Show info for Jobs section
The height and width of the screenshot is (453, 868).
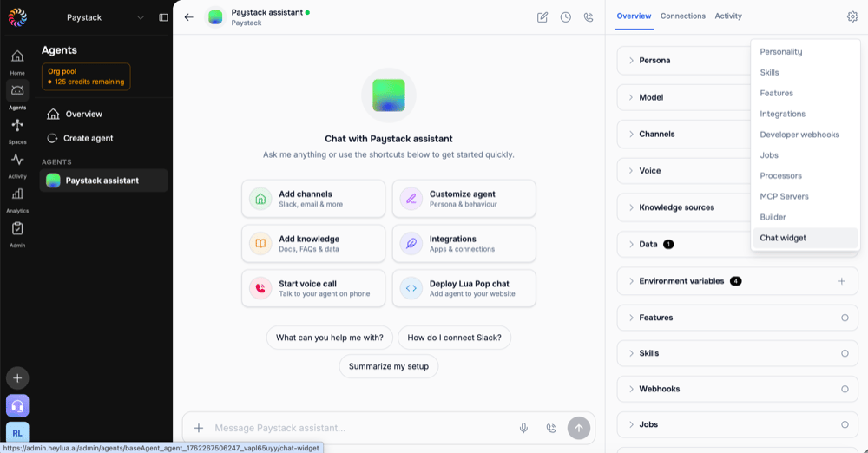pyautogui.click(x=845, y=424)
